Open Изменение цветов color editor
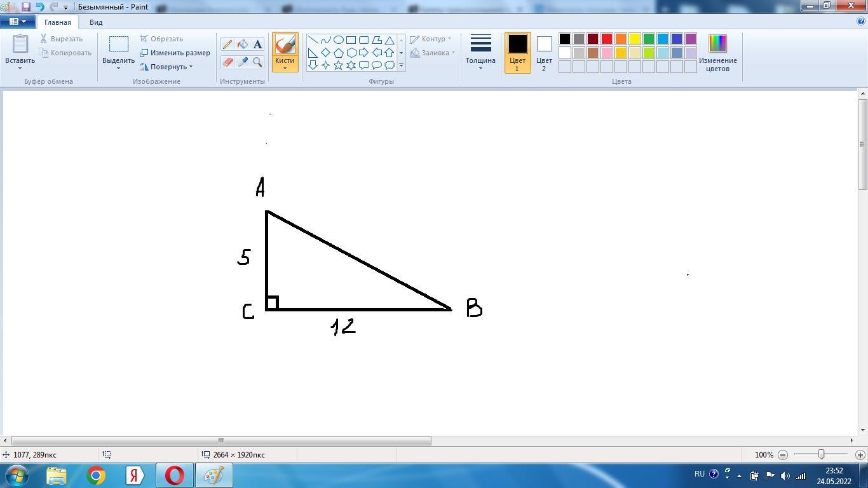Viewport: 868px width, 488px height. pyautogui.click(x=717, y=53)
